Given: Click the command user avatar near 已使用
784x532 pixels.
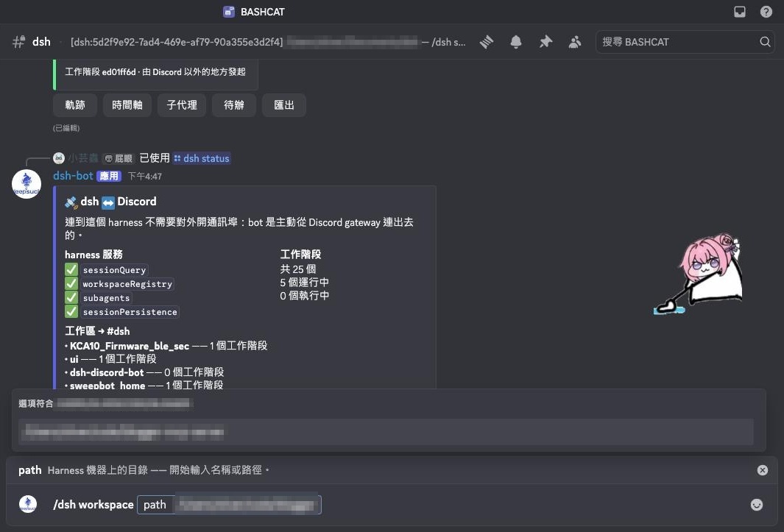Looking at the screenshot, I should click(x=59, y=158).
